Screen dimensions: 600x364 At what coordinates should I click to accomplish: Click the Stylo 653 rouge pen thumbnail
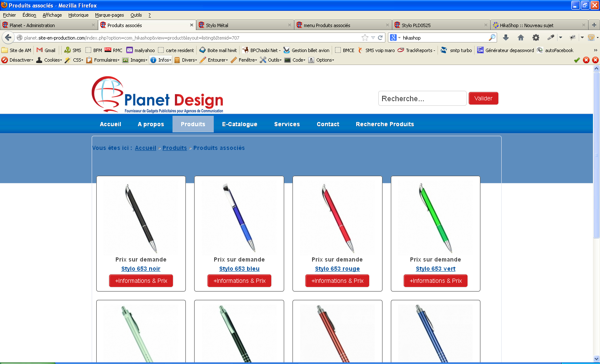[x=337, y=218]
